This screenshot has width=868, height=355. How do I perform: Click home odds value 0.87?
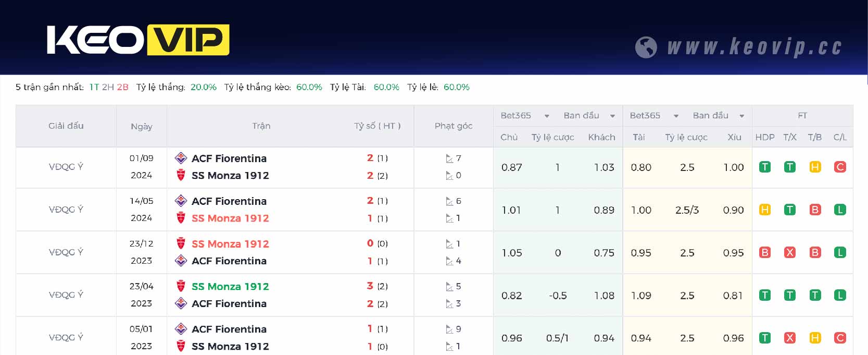(x=512, y=167)
